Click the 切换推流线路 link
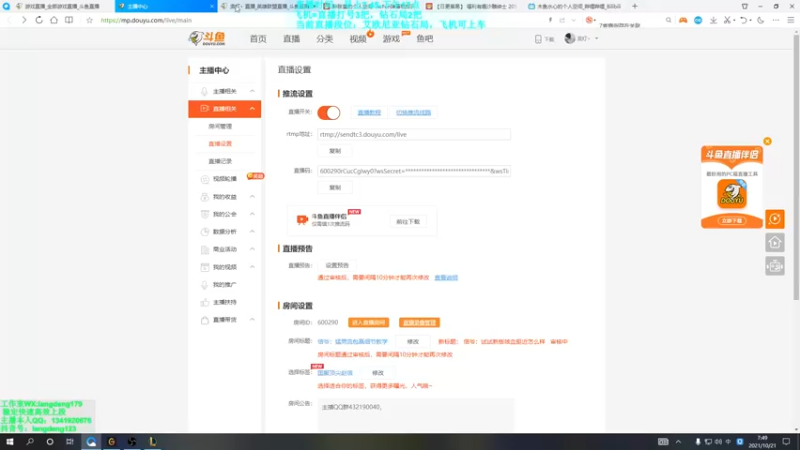Screen dimensions: 800x450 pos(413,112)
